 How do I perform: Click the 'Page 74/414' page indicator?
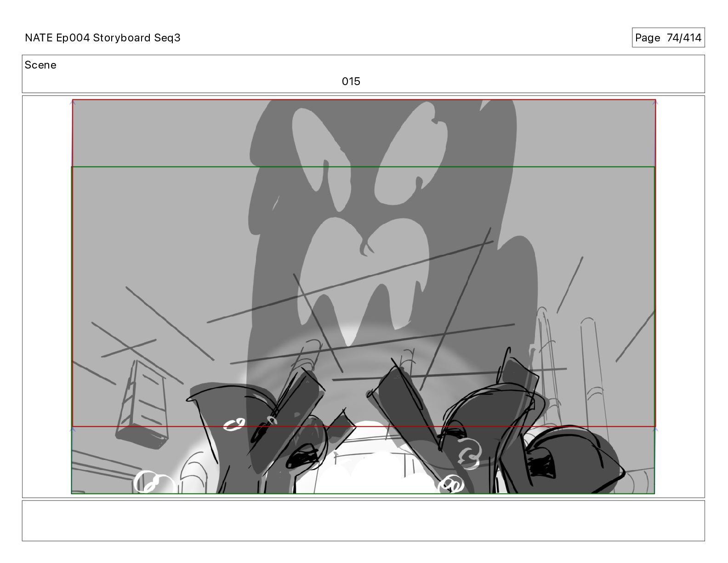[668, 38]
